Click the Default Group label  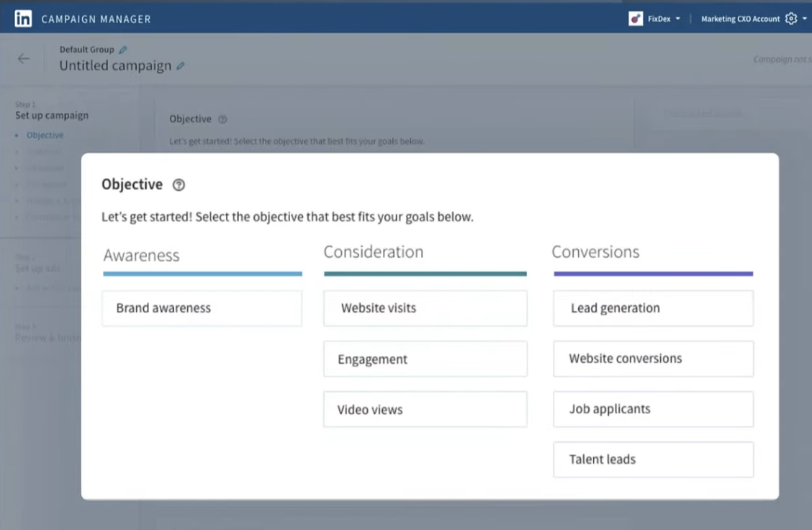pos(86,50)
